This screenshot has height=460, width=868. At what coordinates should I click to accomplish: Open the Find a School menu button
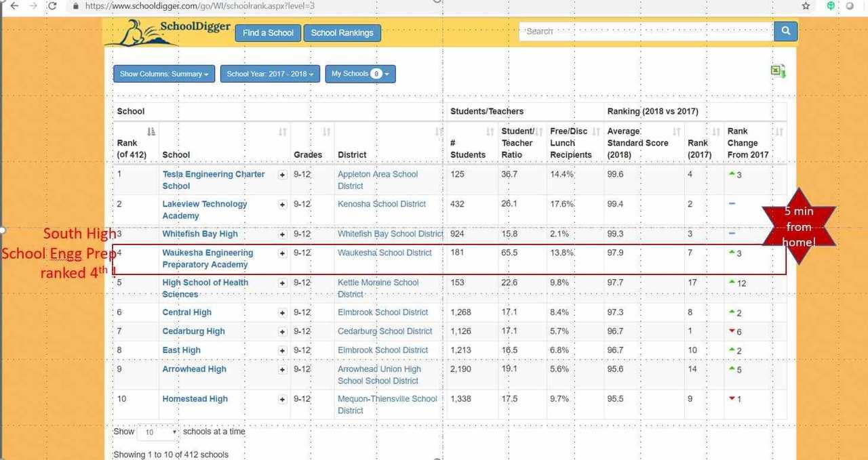(x=268, y=33)
